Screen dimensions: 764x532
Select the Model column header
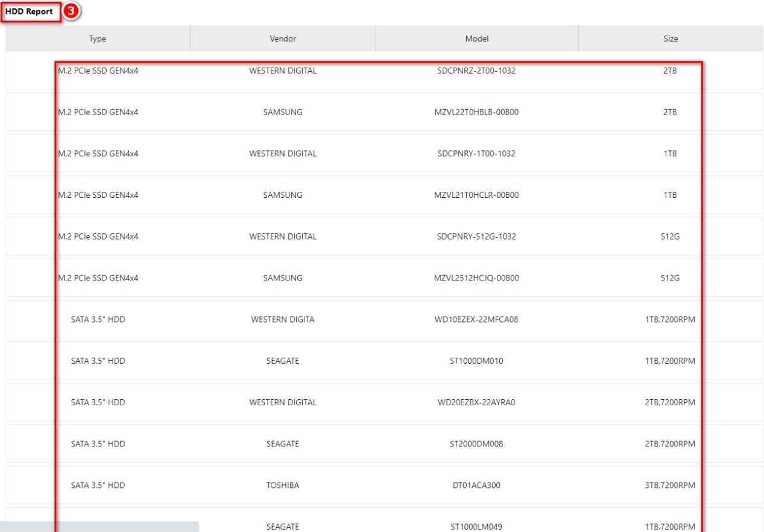click(477, 39)
